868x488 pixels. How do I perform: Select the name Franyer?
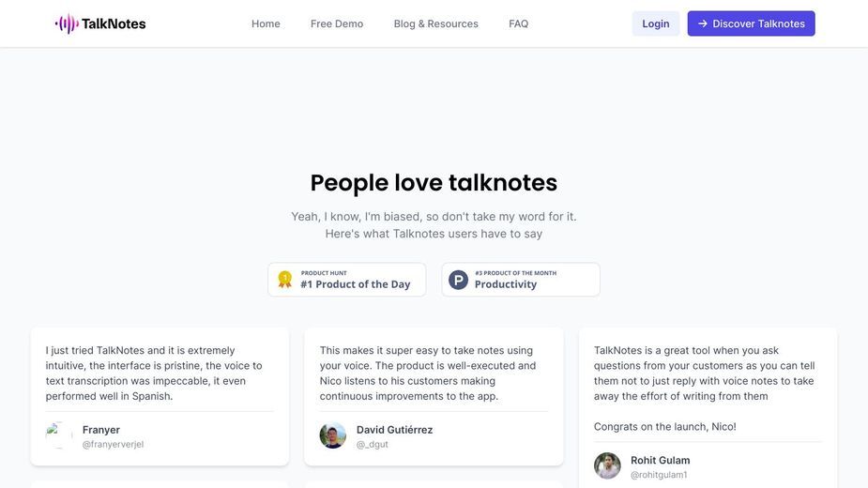pyautogui.click(x=100, y=430)
